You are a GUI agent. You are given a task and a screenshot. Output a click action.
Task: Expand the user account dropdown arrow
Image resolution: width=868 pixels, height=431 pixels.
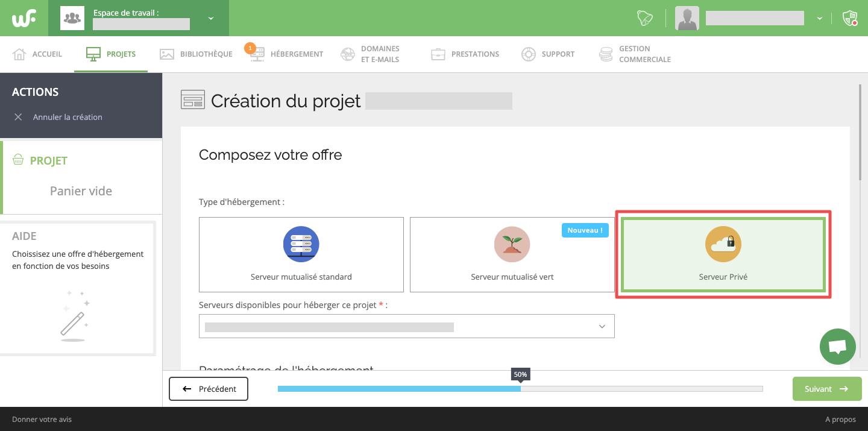pyautogui.click(x=820, y=19)
